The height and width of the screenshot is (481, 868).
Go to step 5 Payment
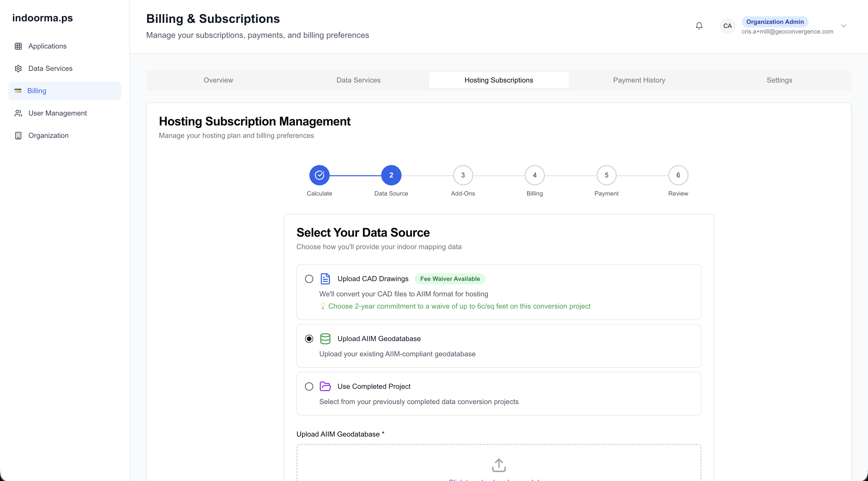pos(607,175)
